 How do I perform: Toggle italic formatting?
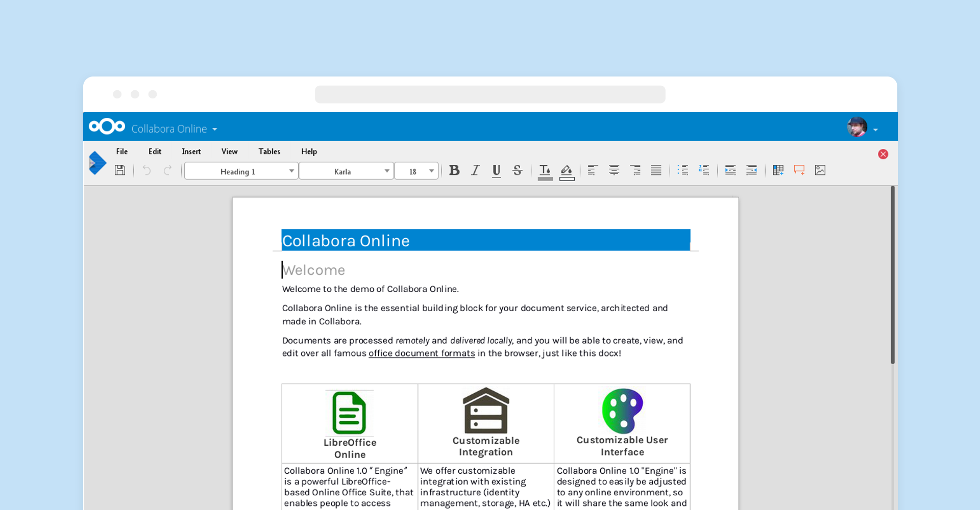(475, 170)
